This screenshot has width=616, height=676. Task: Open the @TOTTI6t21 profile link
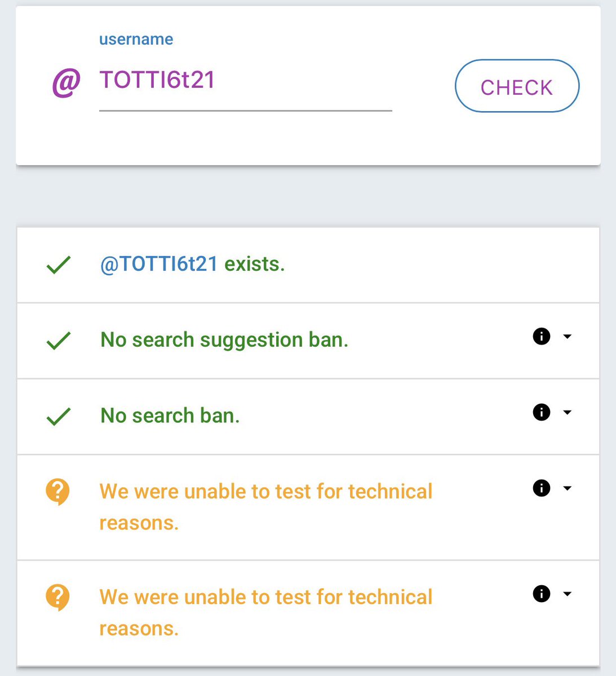[159, 264]
